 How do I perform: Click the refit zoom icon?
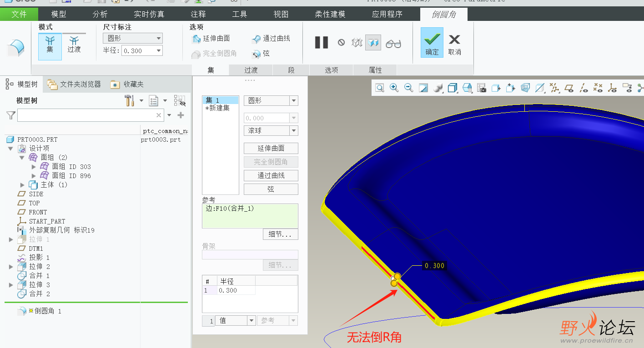pyautogui.click(x=380, y=88)
